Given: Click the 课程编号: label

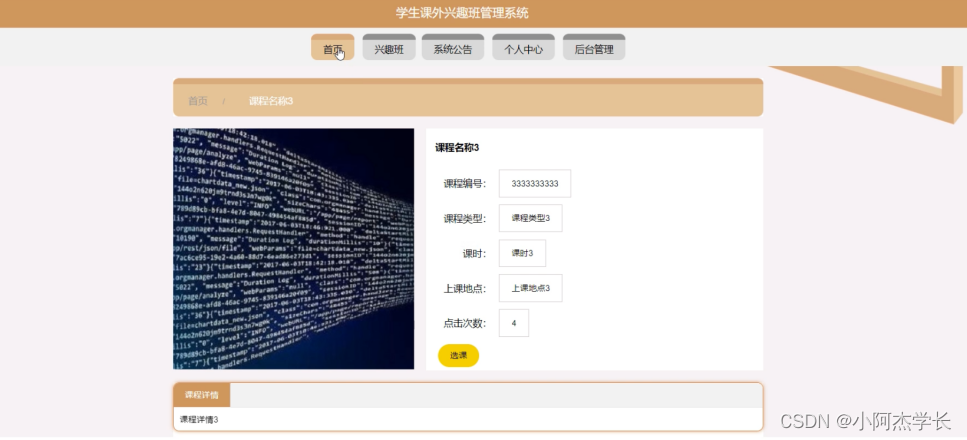Looking at the screenshot, I should pyautogui.click(x=464, y=184).
